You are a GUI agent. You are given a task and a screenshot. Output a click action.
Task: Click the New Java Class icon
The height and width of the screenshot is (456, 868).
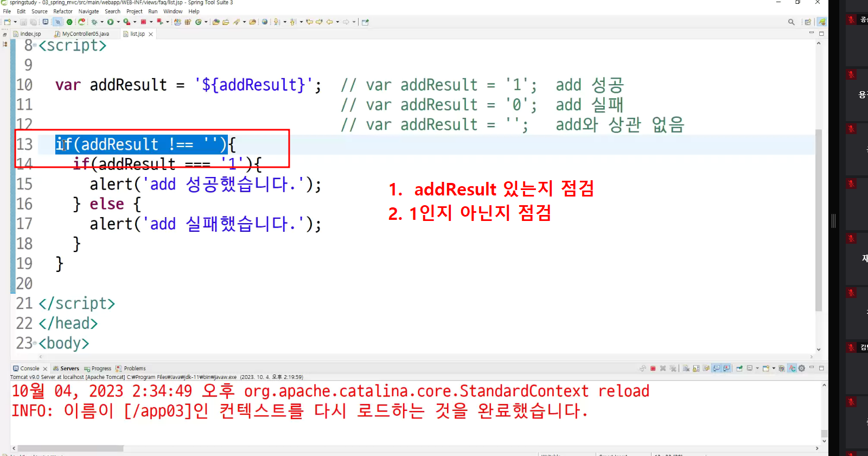pos(199,22)
